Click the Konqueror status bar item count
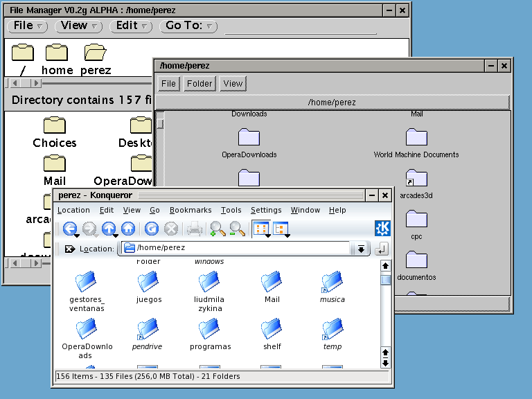The image size is (532, 399). 148,376
